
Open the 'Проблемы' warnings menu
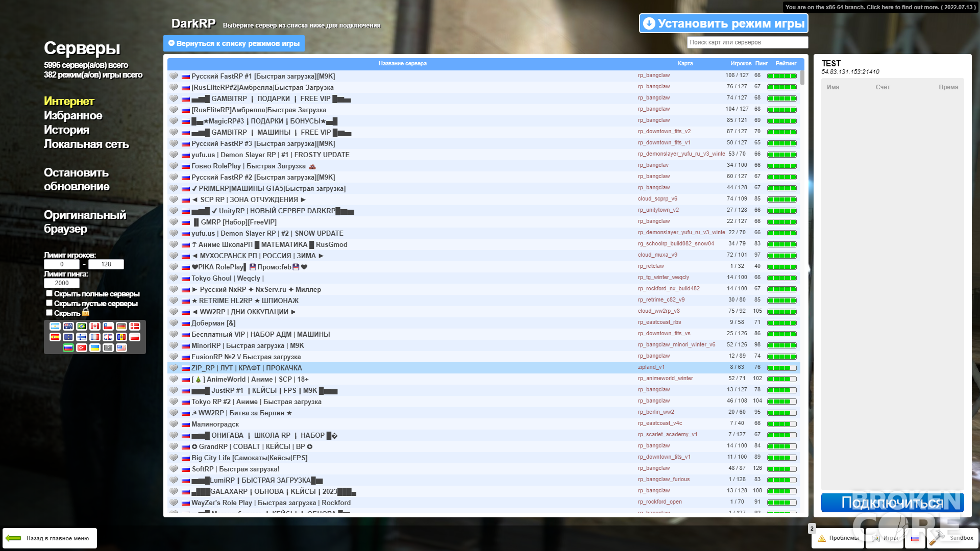point(838,538)
